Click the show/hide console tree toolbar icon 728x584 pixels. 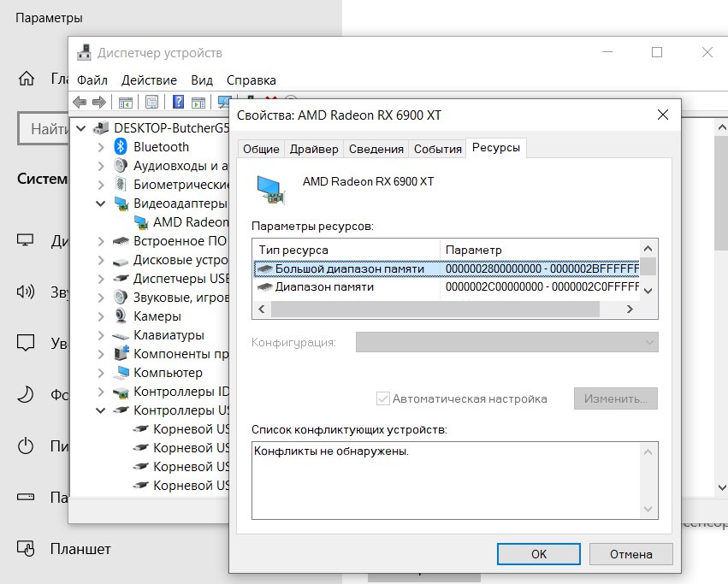(x=126, y=102)
